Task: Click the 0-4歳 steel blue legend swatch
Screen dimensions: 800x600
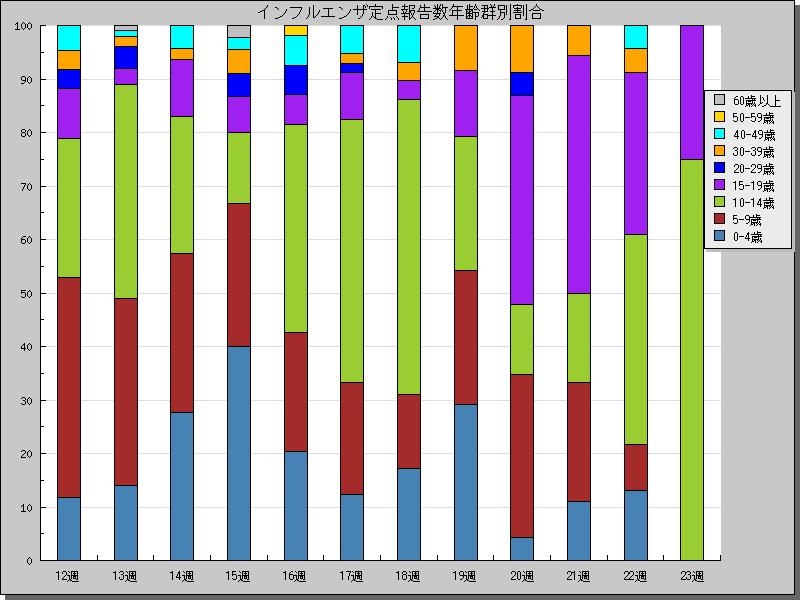Action: pyautogui.click(x=719, y=235)
